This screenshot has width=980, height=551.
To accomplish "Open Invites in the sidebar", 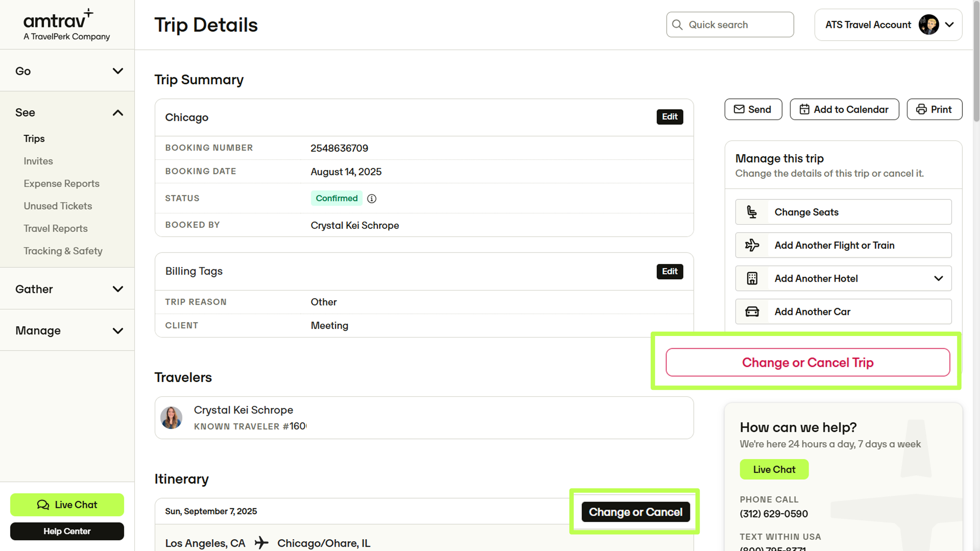I will pos(38,161).
